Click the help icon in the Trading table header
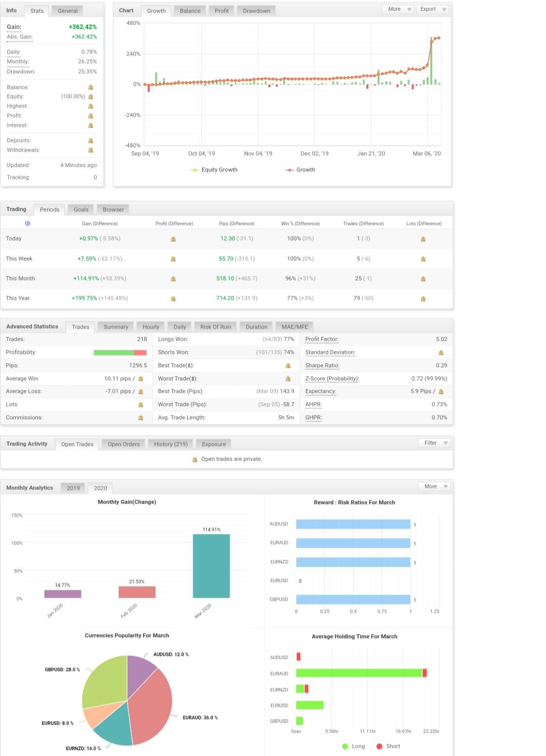546x756 pixels. pos(28,223)
